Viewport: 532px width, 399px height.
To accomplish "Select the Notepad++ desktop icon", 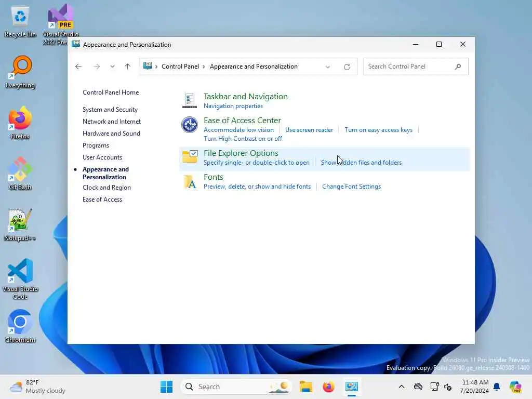I will click(20, 224).
